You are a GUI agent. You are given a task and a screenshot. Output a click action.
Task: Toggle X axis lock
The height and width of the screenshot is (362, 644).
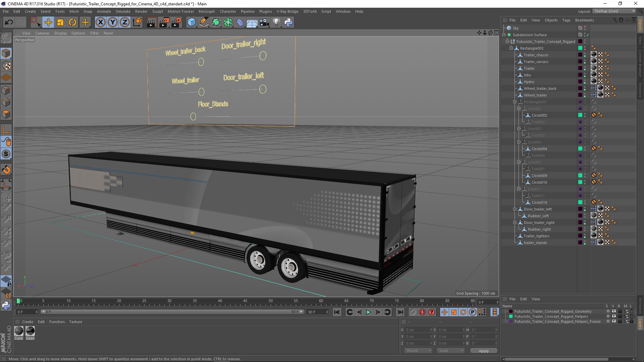[100, 22]
